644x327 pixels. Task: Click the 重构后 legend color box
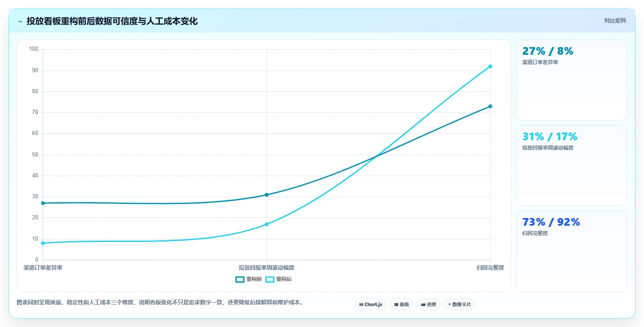point(270,279)
